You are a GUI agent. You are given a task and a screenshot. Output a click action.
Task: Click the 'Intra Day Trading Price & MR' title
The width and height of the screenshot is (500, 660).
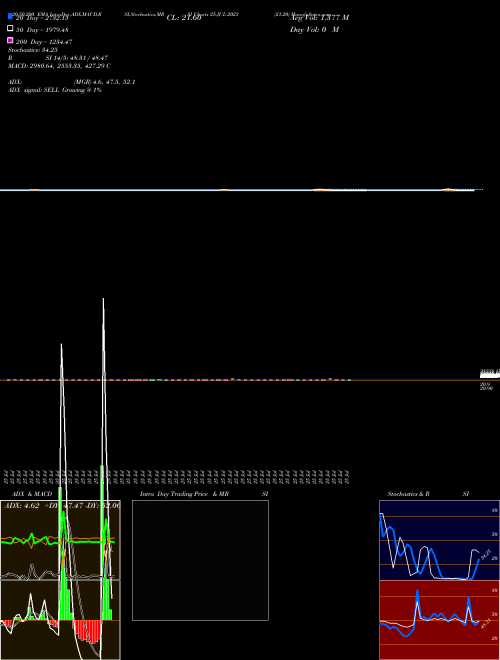184,494
